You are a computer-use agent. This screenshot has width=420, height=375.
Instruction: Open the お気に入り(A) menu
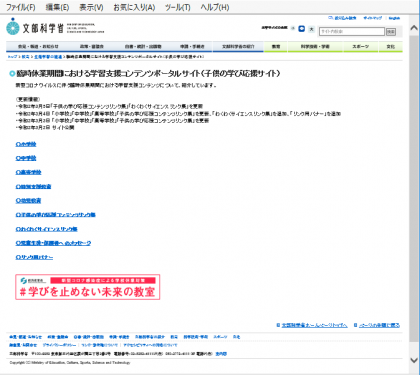134,7
